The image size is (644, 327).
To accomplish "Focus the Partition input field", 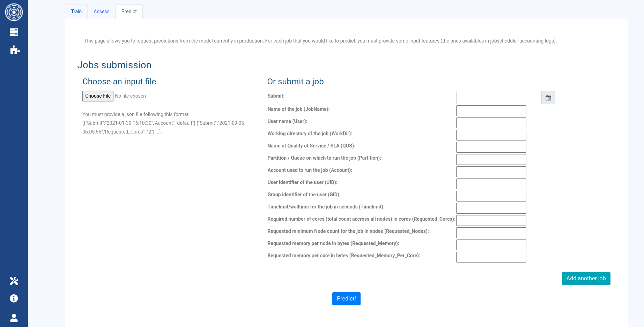I will point(491,160).
